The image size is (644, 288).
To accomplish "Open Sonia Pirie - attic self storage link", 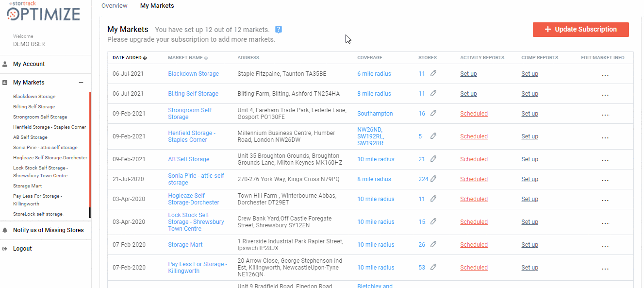I will tap(196, 179).
